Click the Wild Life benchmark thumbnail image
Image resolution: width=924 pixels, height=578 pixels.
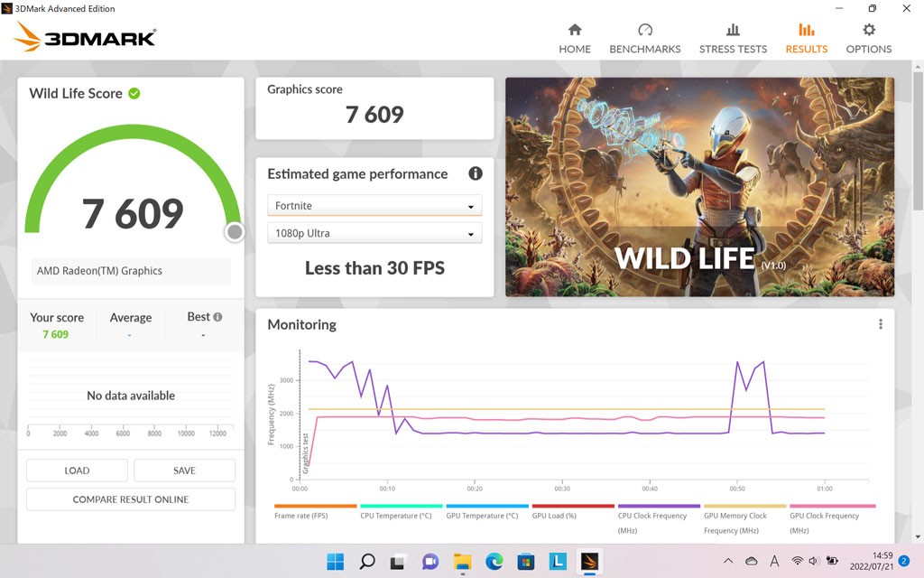coord(699,187)
